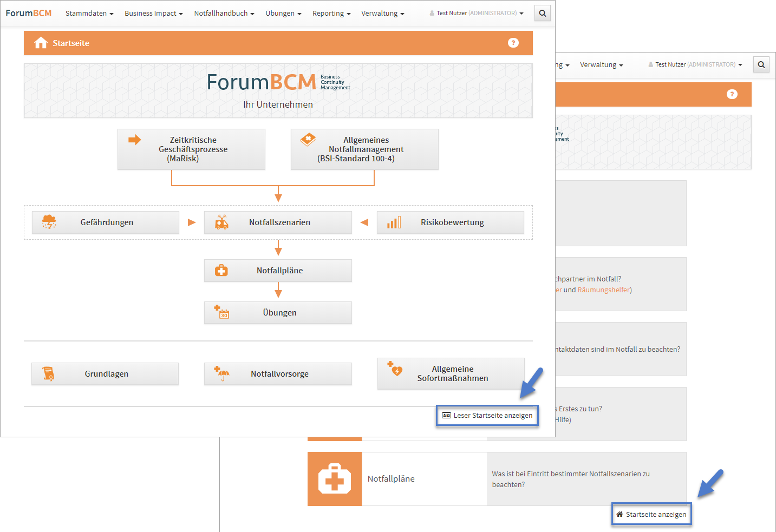The height and width of the screenshot is (532, 776).
Task: Open the Gefährdungen section
Action: 106,222
